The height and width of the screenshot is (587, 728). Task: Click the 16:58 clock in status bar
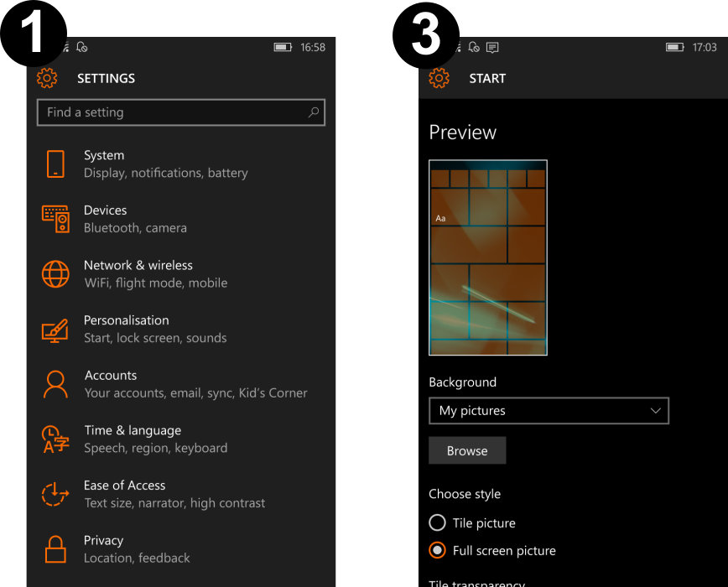click(313, 47)
